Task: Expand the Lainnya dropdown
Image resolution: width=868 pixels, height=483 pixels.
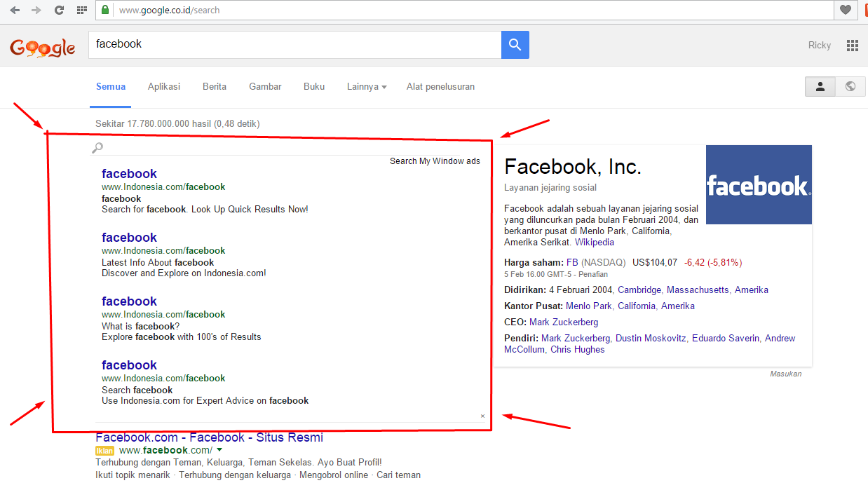Action: pyautogui.click(x=367, y=87)
